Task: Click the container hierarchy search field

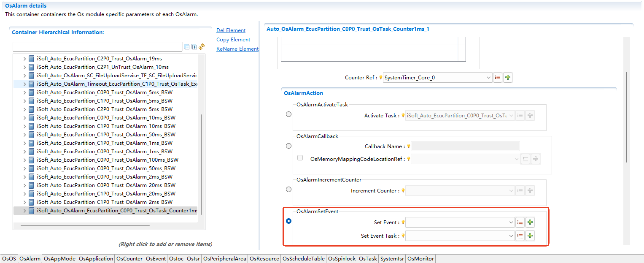Action: [x=97, y=47]
